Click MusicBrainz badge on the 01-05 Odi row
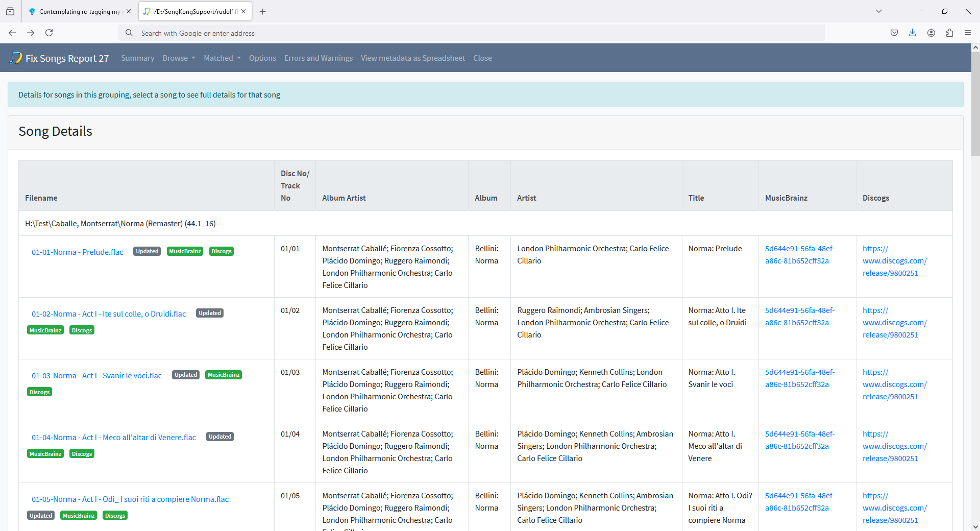This screenshot has width=980, height=531. (79, 516)
